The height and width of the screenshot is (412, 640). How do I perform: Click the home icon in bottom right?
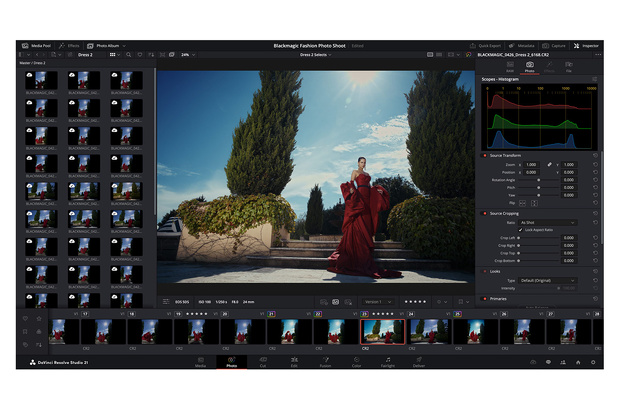578,363
